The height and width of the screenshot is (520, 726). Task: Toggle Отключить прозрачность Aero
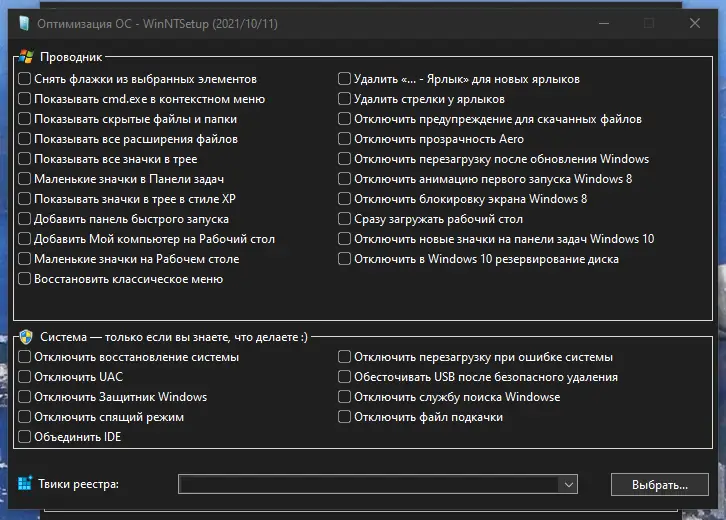[345, 139]
